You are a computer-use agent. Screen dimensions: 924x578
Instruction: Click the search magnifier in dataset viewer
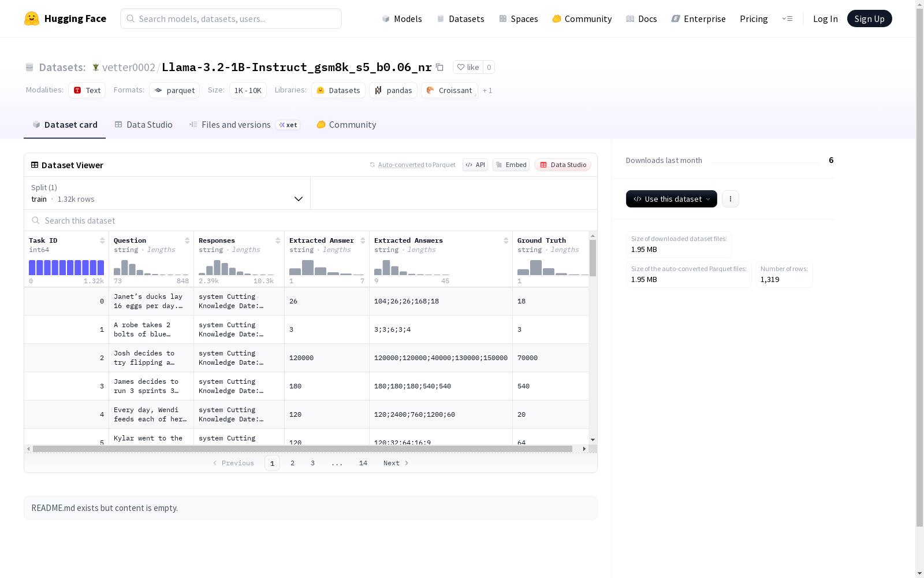[36, 220]
